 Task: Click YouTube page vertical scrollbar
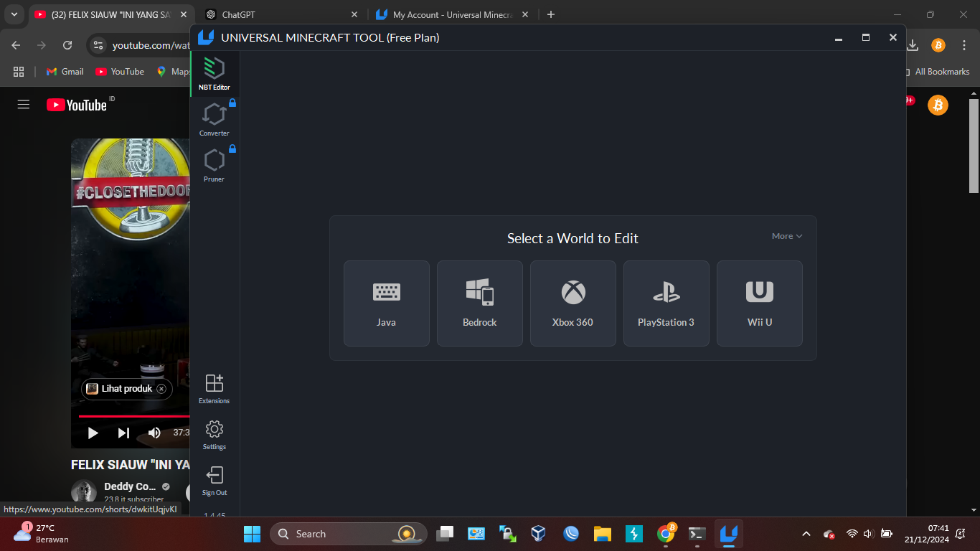click(x=974, y=146)
